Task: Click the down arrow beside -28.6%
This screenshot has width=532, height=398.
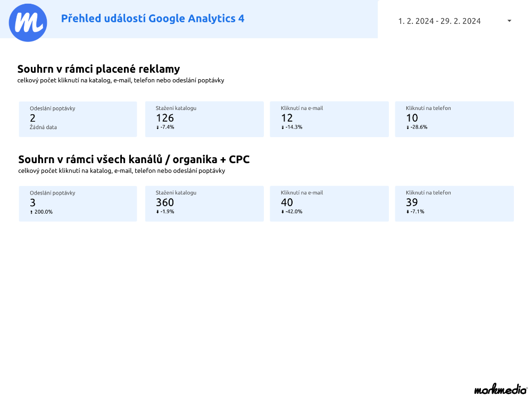Action: pos(408,128)
